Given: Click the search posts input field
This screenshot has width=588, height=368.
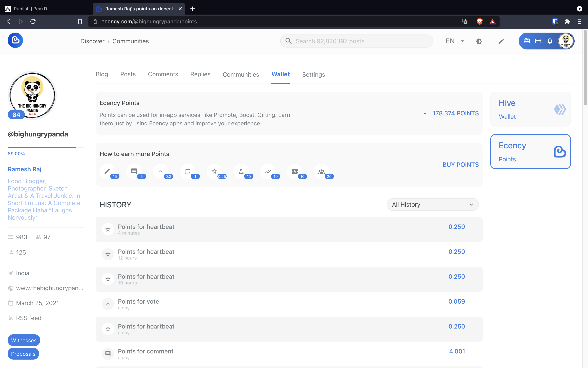Looking at the screenshot, I should click(356, 41).
